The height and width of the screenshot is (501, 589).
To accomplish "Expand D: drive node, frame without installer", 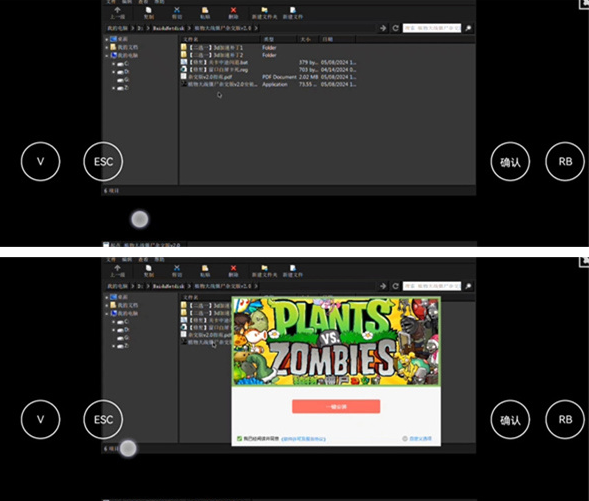I will click(x=113, y=72).
